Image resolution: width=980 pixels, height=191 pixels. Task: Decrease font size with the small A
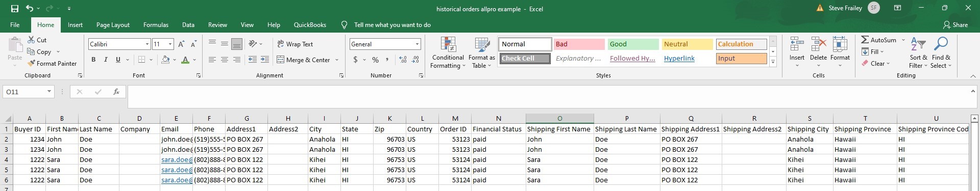[x=193, y=44]
